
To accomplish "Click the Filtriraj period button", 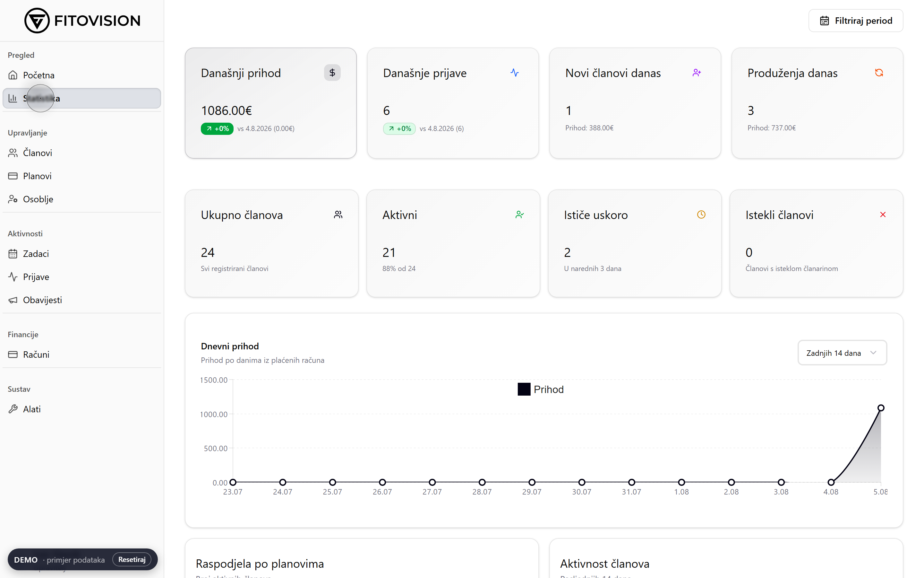I will [x=856, y=21].
